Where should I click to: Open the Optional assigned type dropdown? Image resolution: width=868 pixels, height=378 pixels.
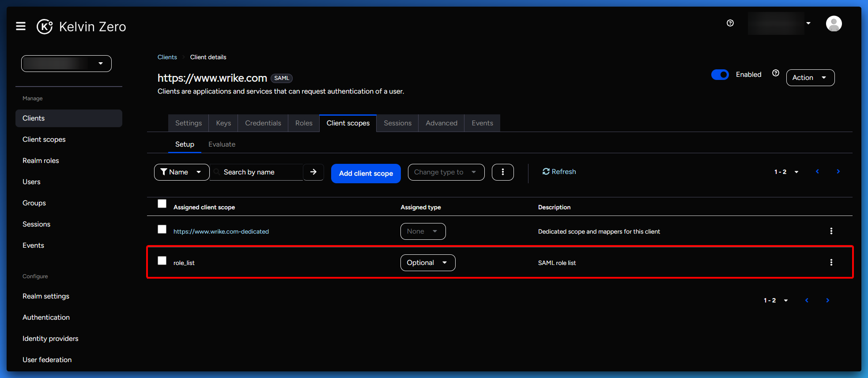tap(428, 263)
